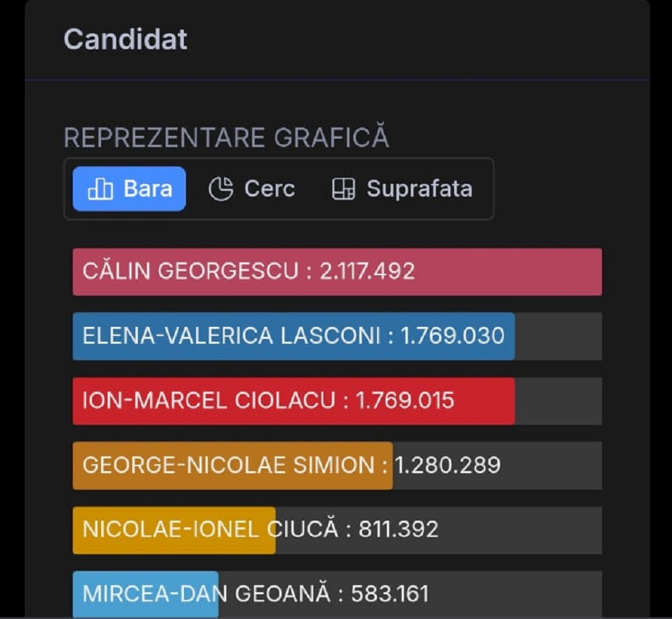Click the Candidat panel heading
672x619 pixels.
coord(125,40)
